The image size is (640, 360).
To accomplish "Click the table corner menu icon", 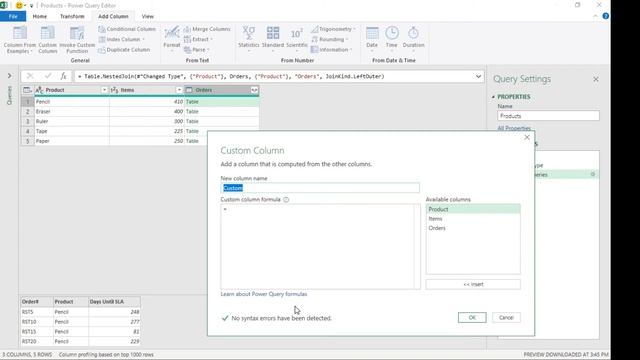I will [27, 90].
